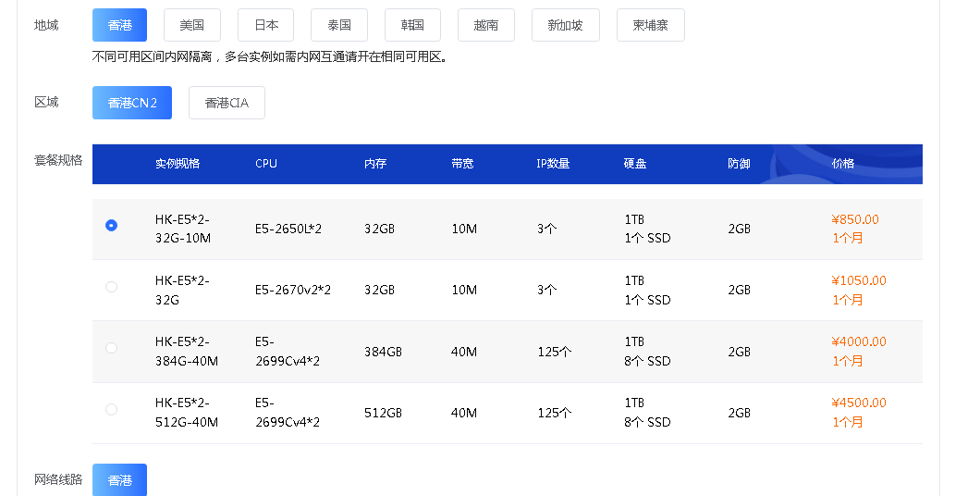Switch to 新加坡 region

click(565, 25)
